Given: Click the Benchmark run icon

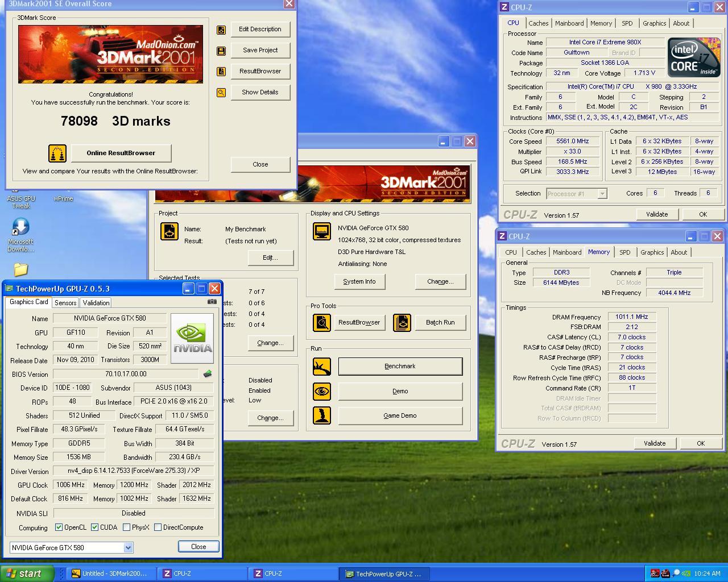Looking at the screenshot, I should (x=322, y=367).
